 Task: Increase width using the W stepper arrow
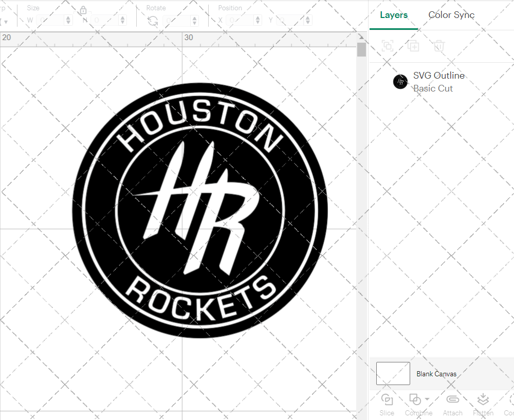[x=68, y=17]
